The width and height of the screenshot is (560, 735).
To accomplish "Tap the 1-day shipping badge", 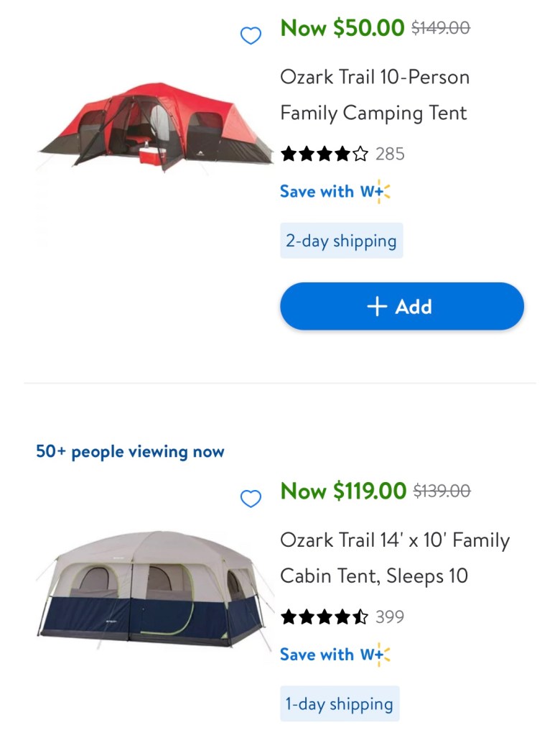I will pos(339,703).
